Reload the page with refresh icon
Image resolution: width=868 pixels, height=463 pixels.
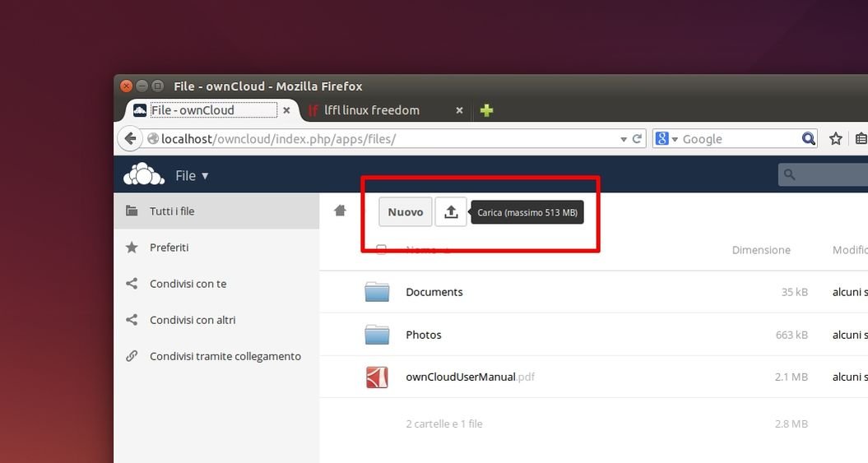click(637, 139)
